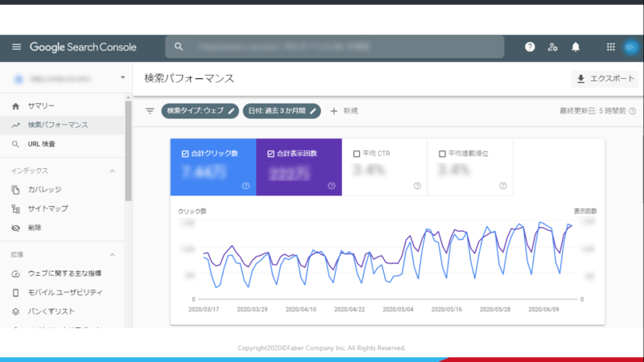Edit the 検索タイプ: ウェブ filter pencil
The image size is (644, 362).
coord(232,111)
